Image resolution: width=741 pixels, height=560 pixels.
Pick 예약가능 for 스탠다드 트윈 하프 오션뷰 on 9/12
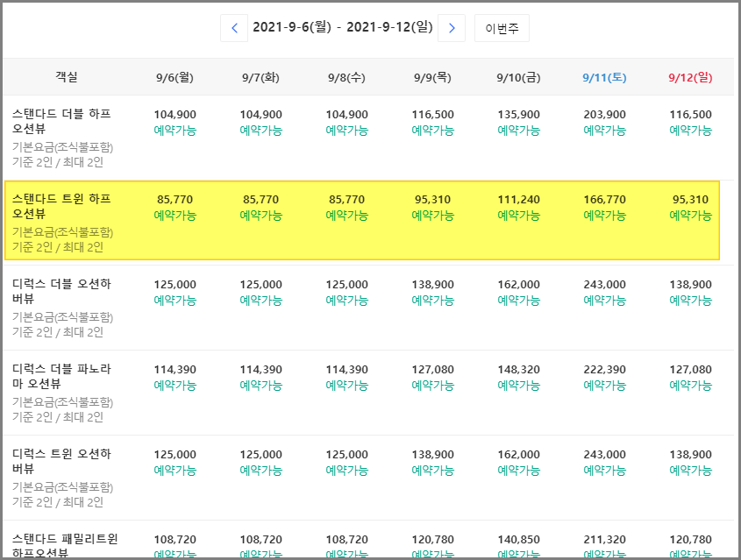[690, 216]
